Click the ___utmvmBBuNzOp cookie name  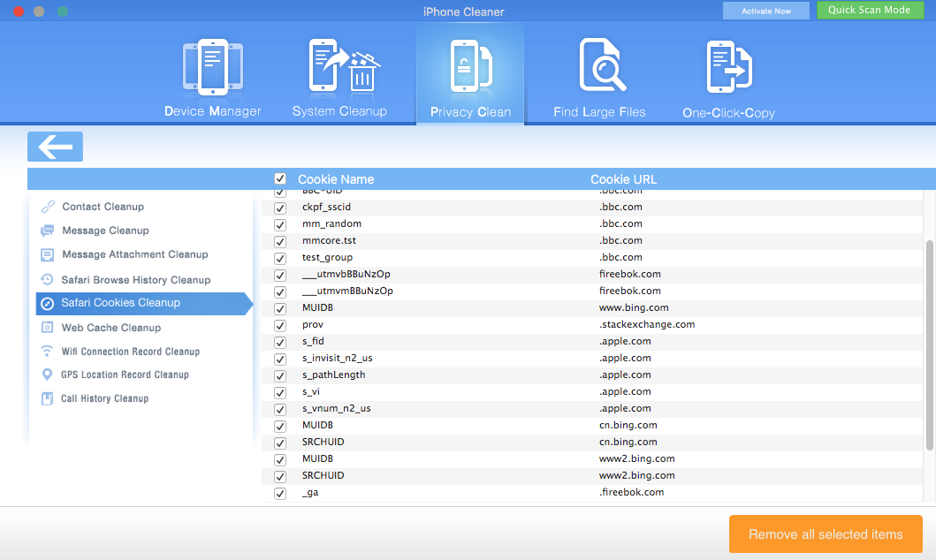(347, 291)
